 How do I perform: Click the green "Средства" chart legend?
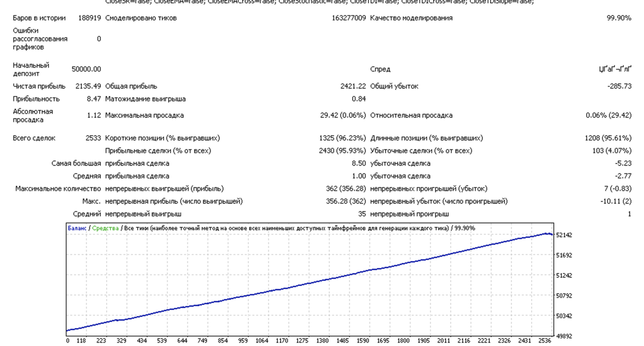point(105,228)
